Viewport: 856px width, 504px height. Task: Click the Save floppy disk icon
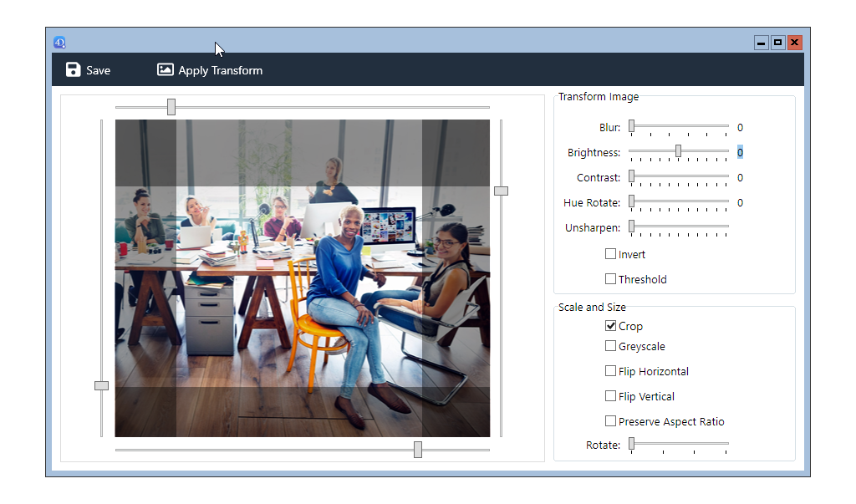74,69
